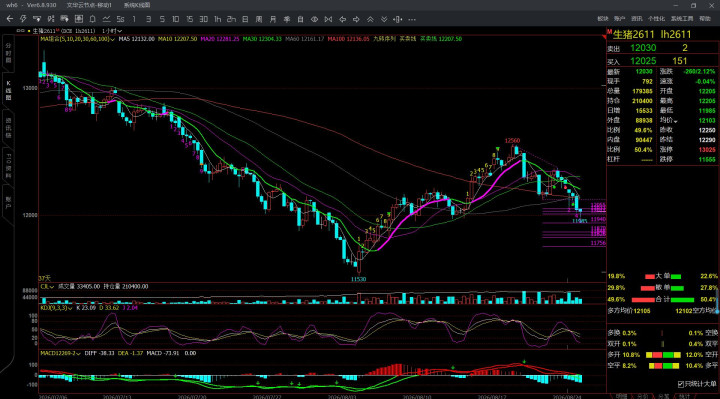Click the double up chevron icon
The height and width of the screenshot is (399, 720).
(x=370, y=19)
